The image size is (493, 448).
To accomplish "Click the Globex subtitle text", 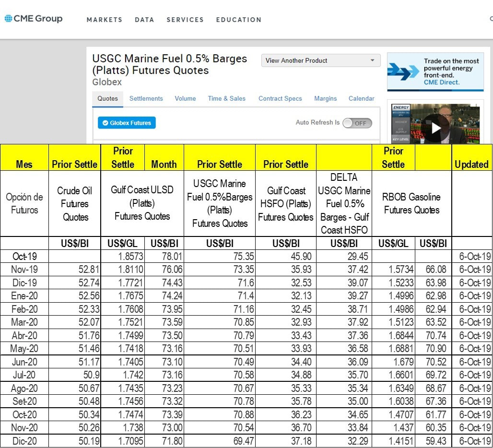I will 107,82.
